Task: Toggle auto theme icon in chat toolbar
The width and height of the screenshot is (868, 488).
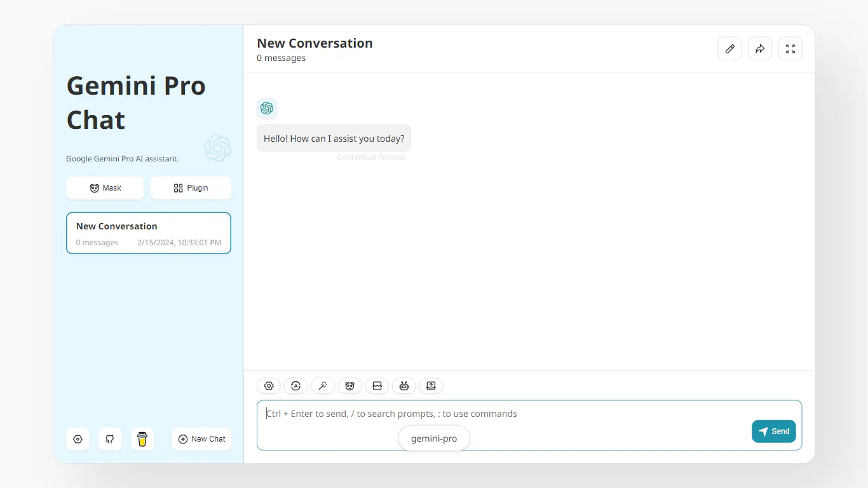Action: pos(295,386)
